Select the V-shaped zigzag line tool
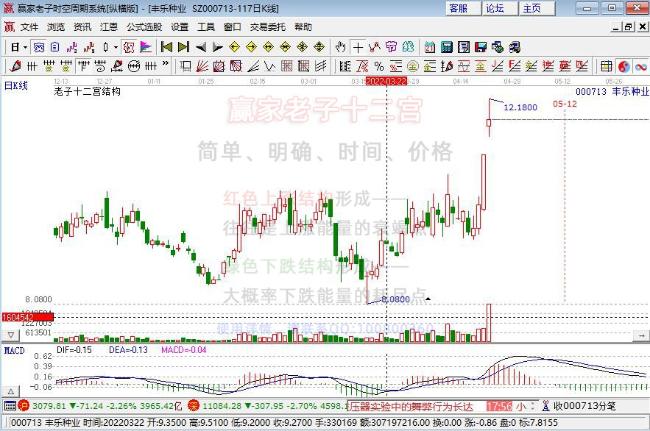650x431 pixels. click(270, 66)
